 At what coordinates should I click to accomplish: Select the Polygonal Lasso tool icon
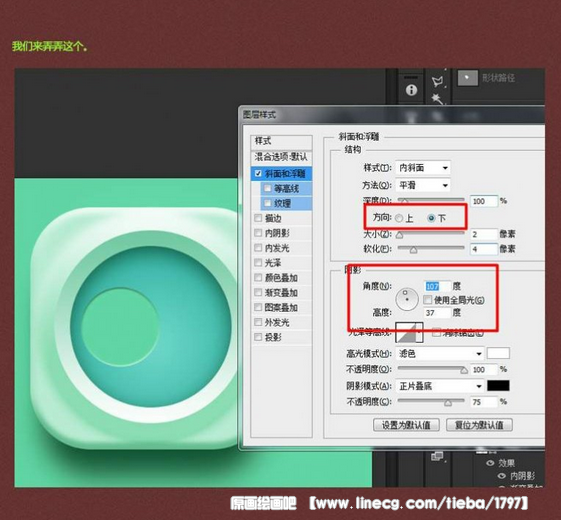pyautogui.click(x=438, y=81)
